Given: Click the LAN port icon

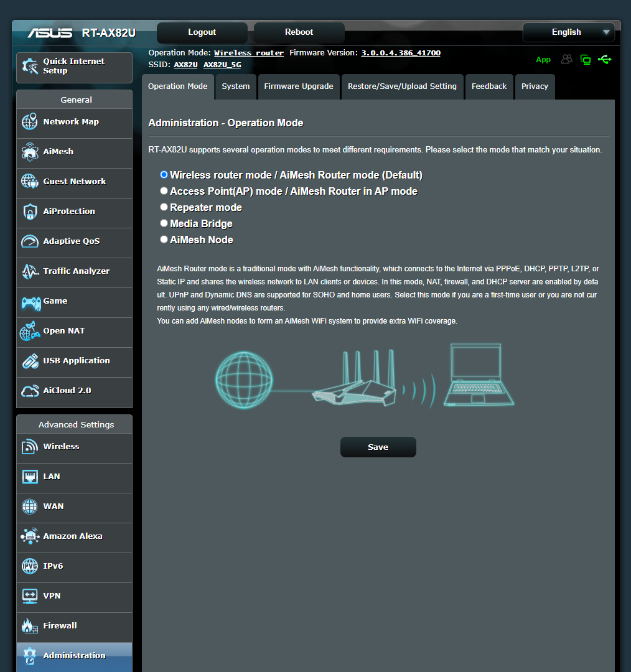Looking at the screenshot, I should click(x=30, y=476).
